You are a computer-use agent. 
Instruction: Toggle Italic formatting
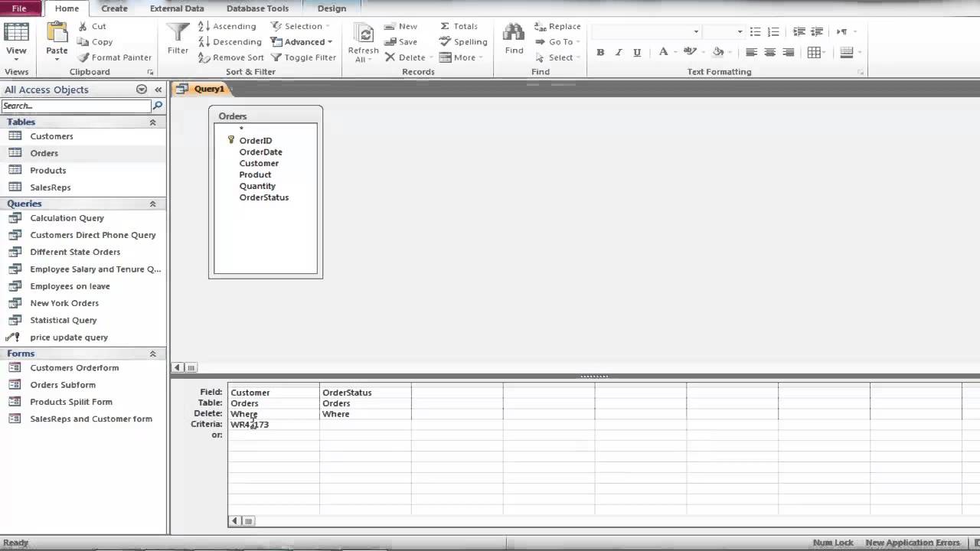point(620,53)
